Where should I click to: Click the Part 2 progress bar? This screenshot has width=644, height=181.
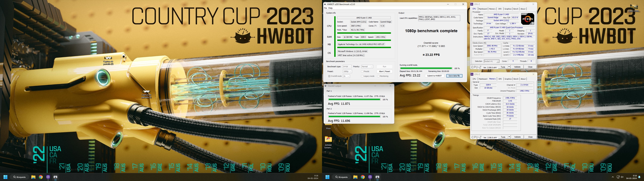[x=354, y=116]
